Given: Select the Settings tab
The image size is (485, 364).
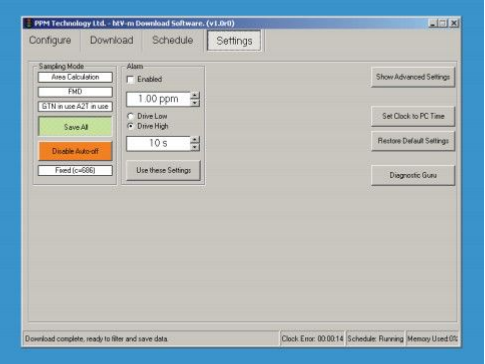Looking at the screenshot, I should (x=234, y=41).
